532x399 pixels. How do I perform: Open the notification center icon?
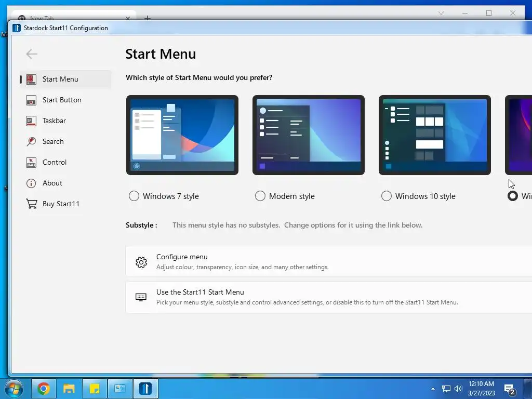coord(510,390)
